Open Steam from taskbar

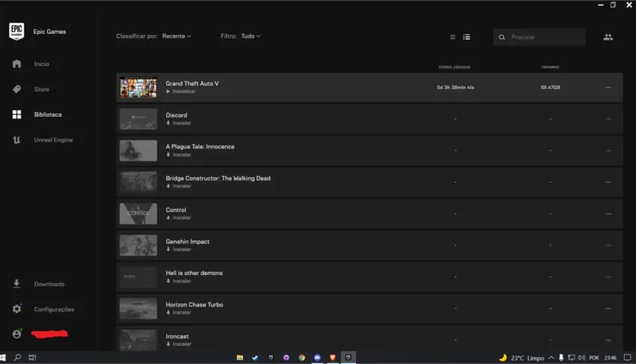255,357
